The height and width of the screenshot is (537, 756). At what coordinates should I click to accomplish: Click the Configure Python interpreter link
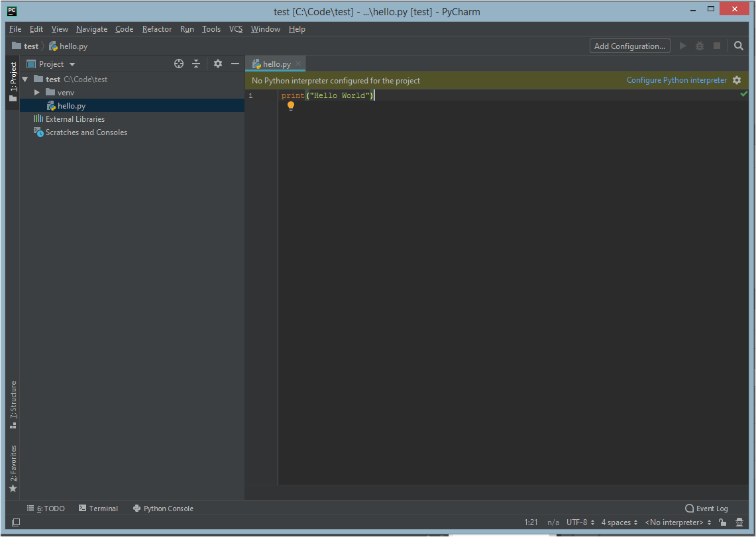pos(676,79)
